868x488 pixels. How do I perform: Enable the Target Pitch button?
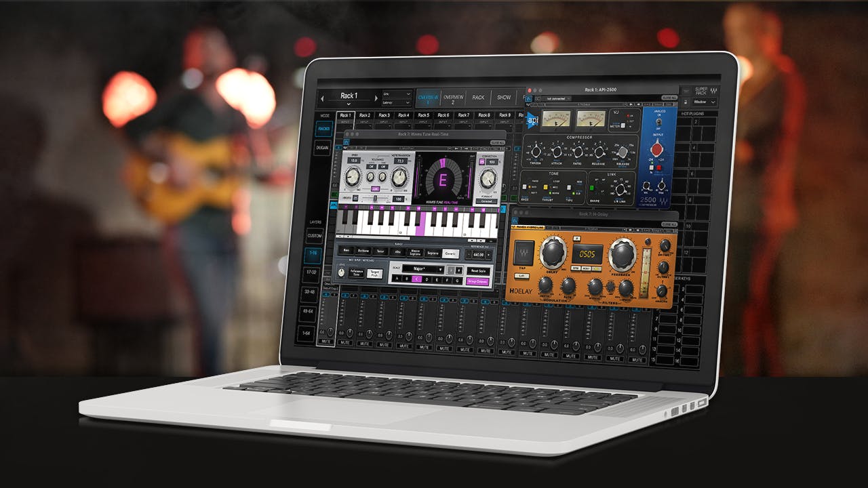click(x=374, y=273)
